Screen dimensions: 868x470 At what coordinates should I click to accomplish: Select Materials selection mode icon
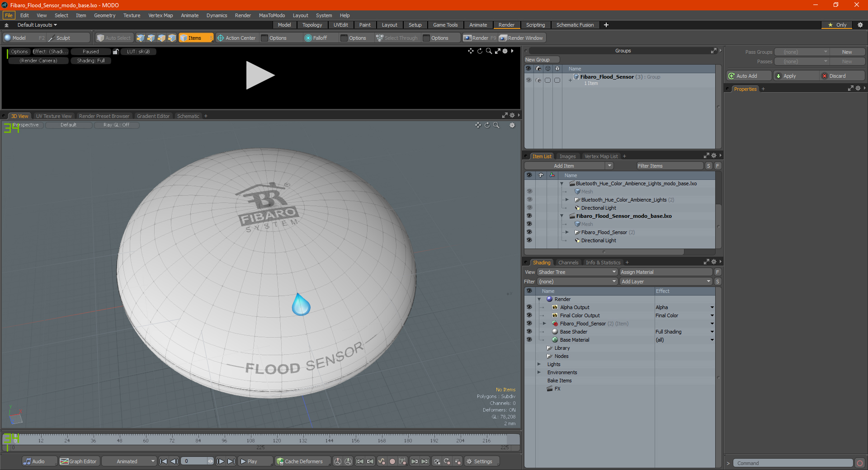[172, 38]
